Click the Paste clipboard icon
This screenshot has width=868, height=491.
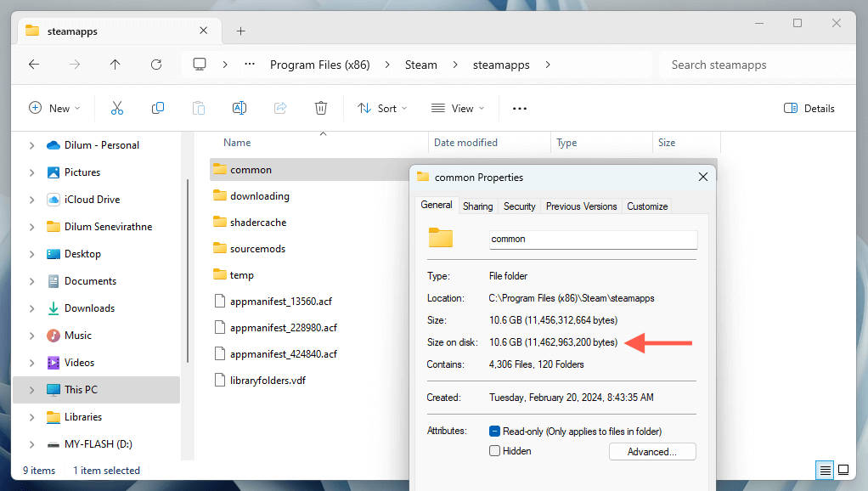(x=199, y=108)
